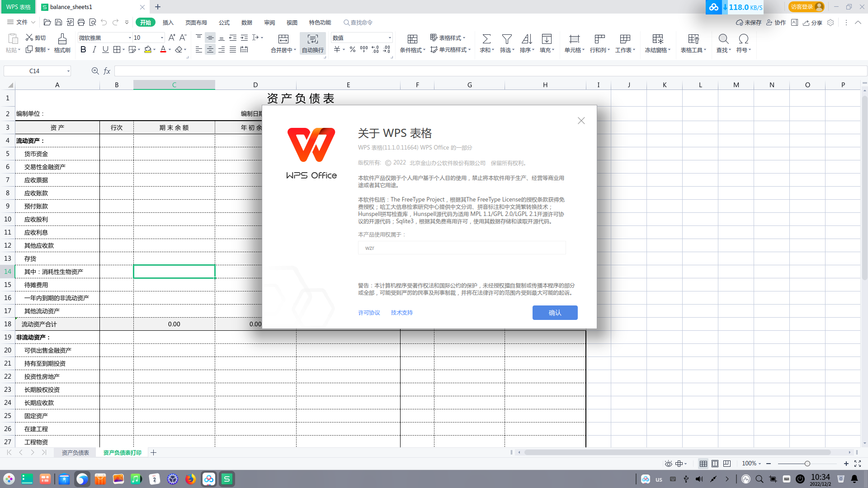Select the AutoSum (求和) tool
Screen dimensions: 868x488
486,43
